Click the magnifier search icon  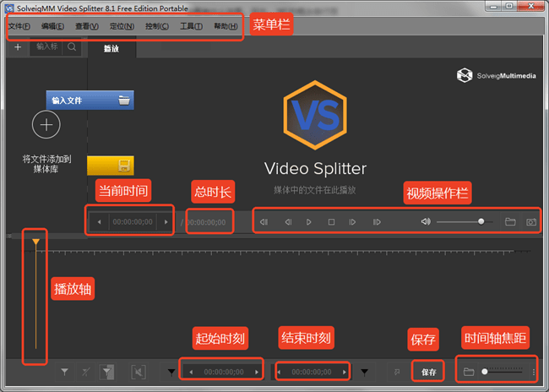click(x=72, y=46)
